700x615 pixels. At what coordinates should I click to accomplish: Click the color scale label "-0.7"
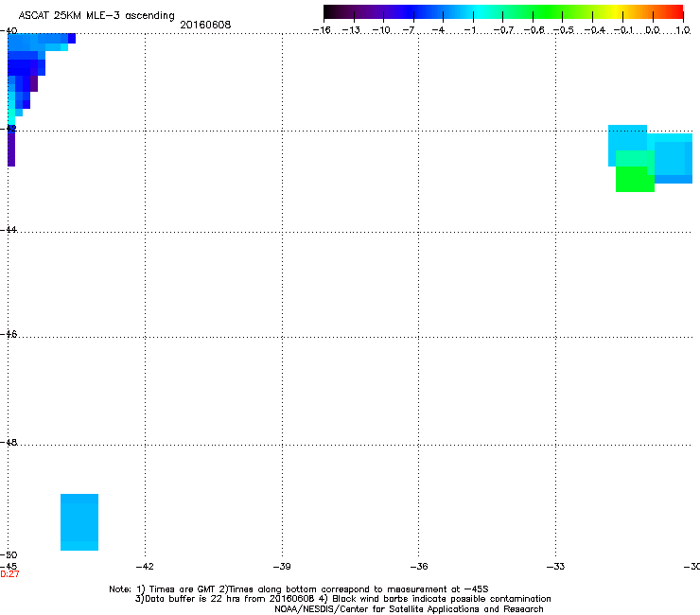tap(502, 30)
